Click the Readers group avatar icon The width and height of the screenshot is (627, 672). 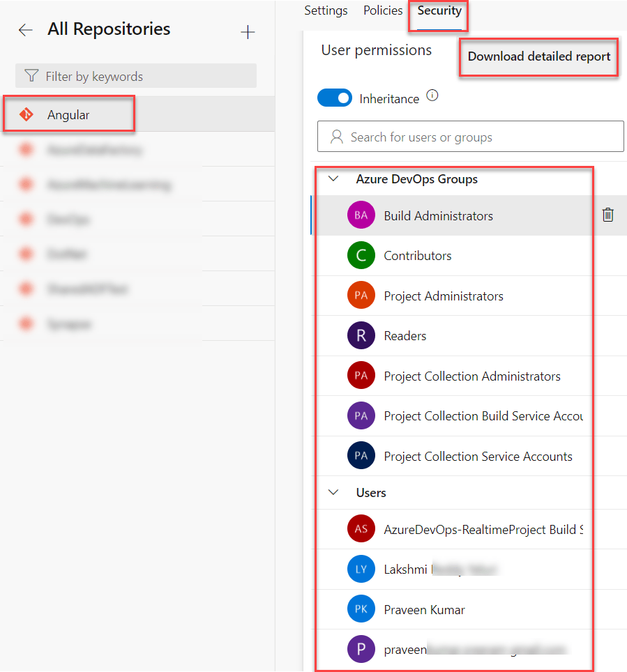click(361, 335)
